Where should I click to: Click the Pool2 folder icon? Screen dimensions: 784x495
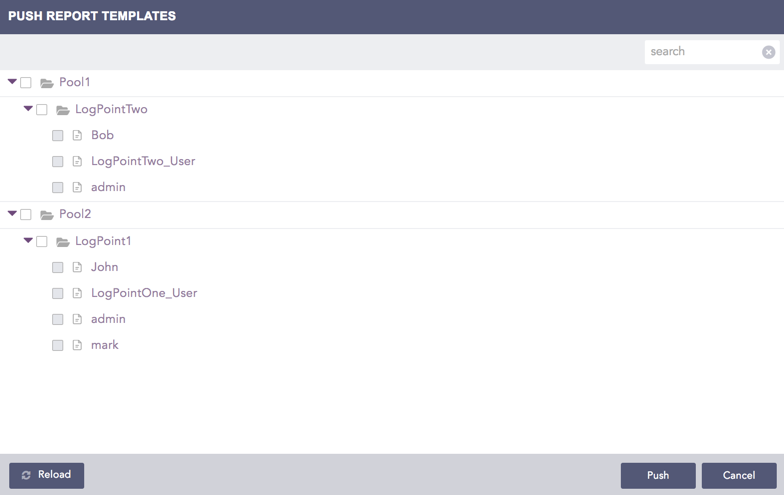click(x=47, y=215)
